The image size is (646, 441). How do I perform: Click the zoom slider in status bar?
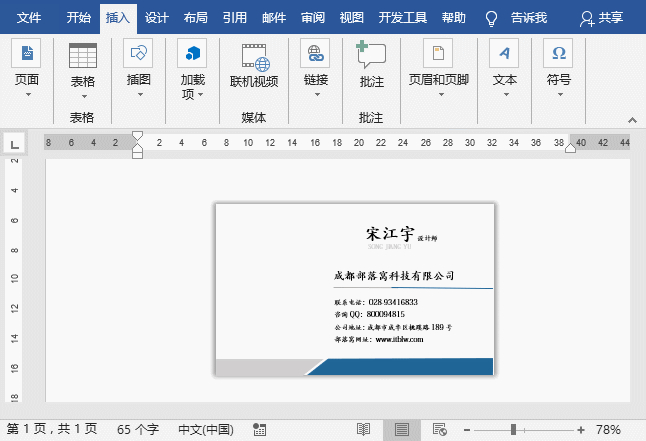tap(514, 429)
